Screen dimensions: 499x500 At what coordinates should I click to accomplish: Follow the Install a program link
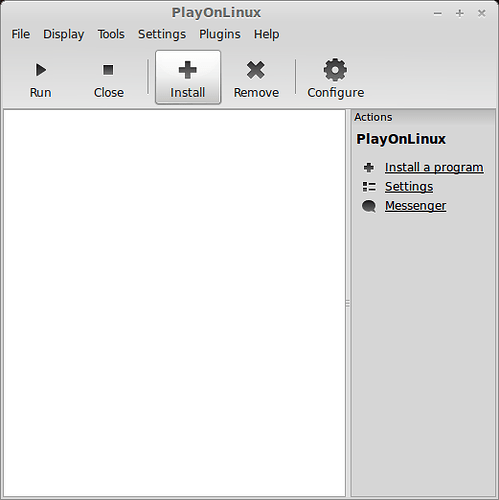coord(434,167)
